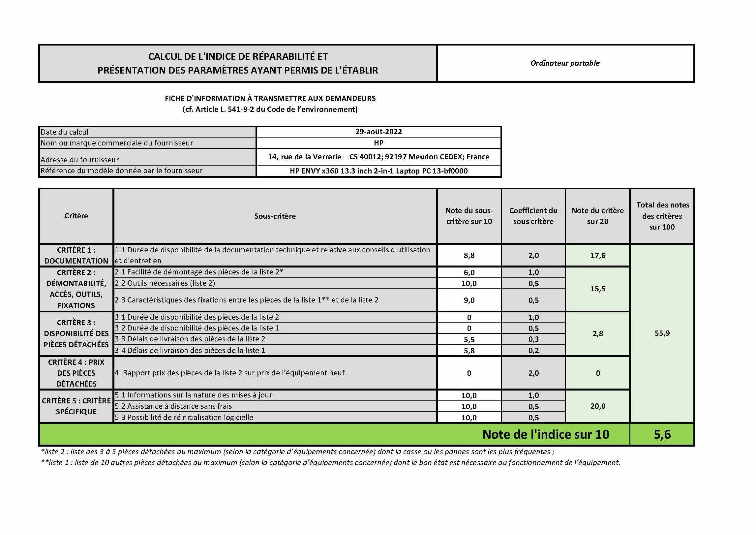Select 'Coefficient du sous critère' header
This screenshot has width=756, height=535.
533,216
